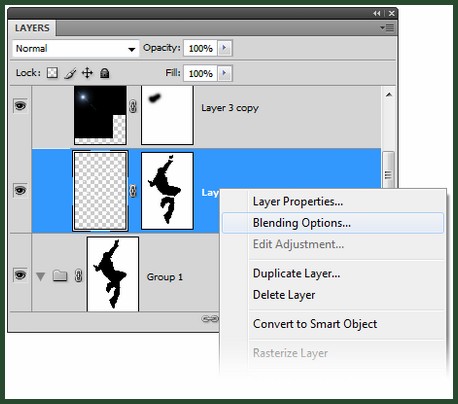Select Layer 3 copy image thumbnail
Screen dimensions: 458x404
pos(100,115)
